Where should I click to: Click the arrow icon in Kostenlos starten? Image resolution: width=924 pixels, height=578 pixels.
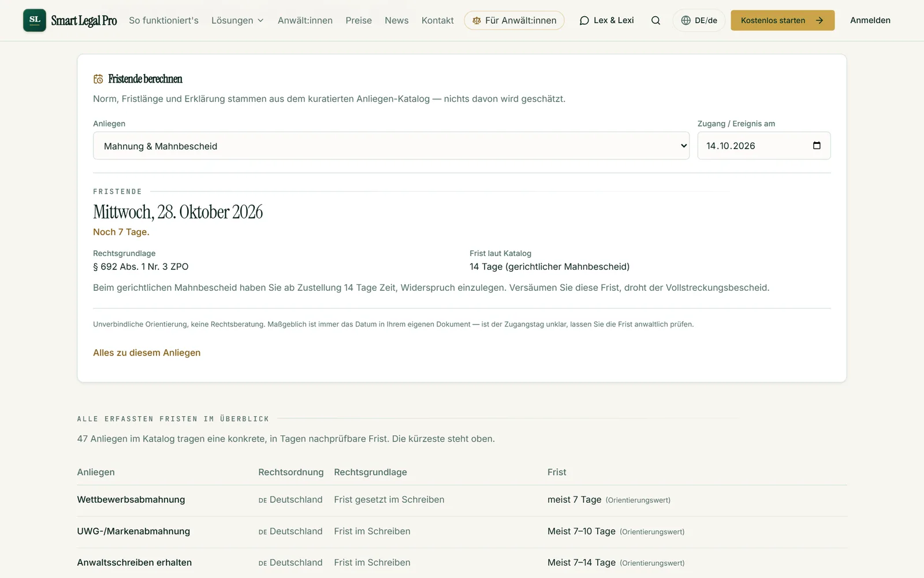[x=819, y=20]
